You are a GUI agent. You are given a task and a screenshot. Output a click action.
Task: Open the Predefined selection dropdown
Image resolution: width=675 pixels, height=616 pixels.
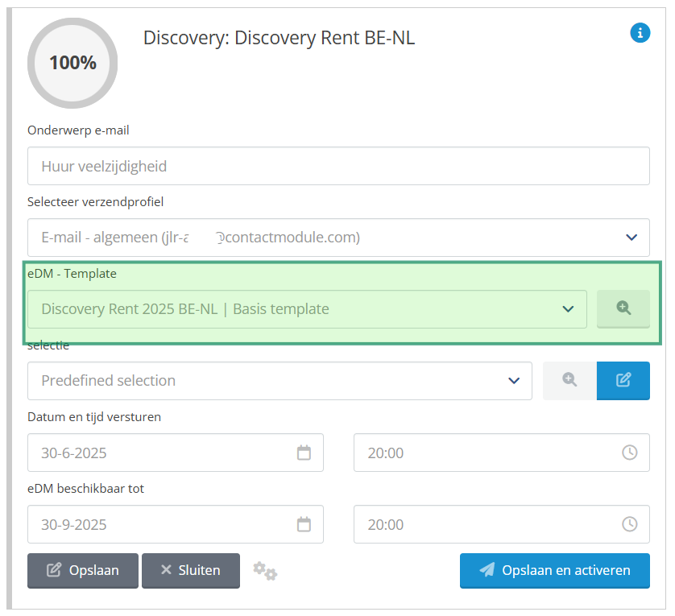tap(280, 381)
